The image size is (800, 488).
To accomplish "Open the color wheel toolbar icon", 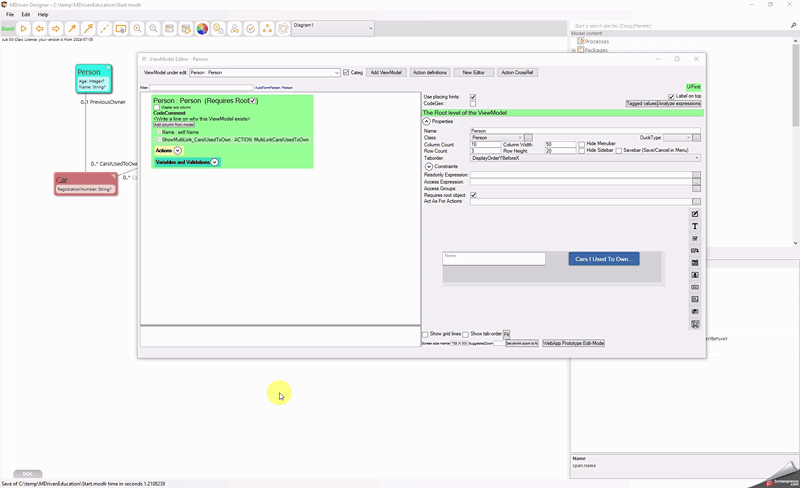I will point(202,29).
